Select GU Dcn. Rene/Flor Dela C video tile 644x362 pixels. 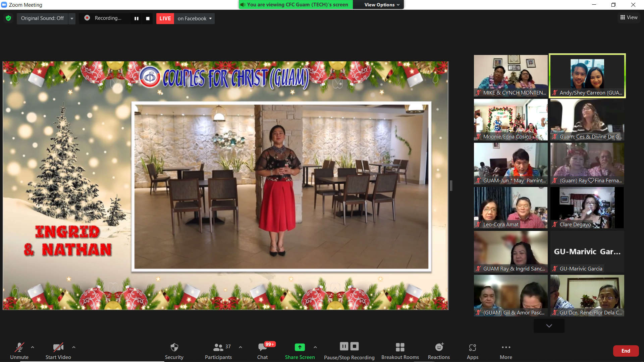[x=587, y=296]
